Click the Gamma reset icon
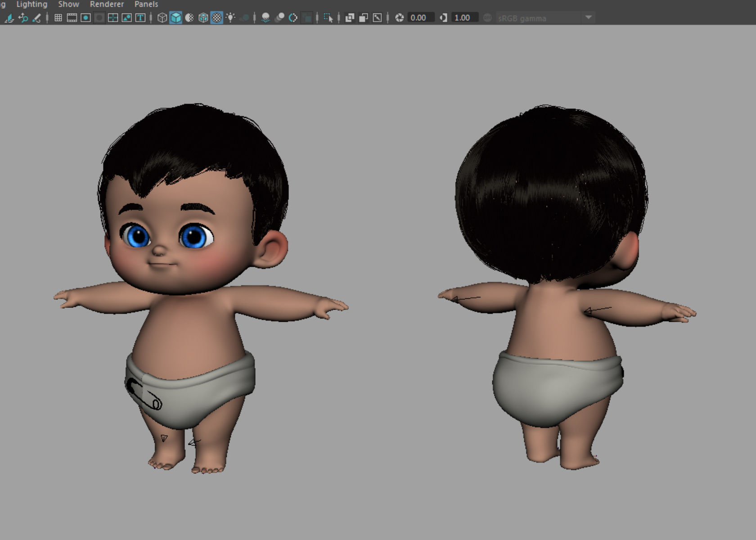Image resolution: width=756 pixels, height=540 pixels. (443, 18)
